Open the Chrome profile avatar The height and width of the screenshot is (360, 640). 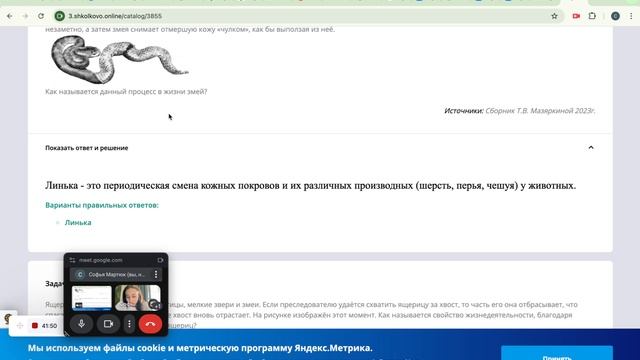616,16
